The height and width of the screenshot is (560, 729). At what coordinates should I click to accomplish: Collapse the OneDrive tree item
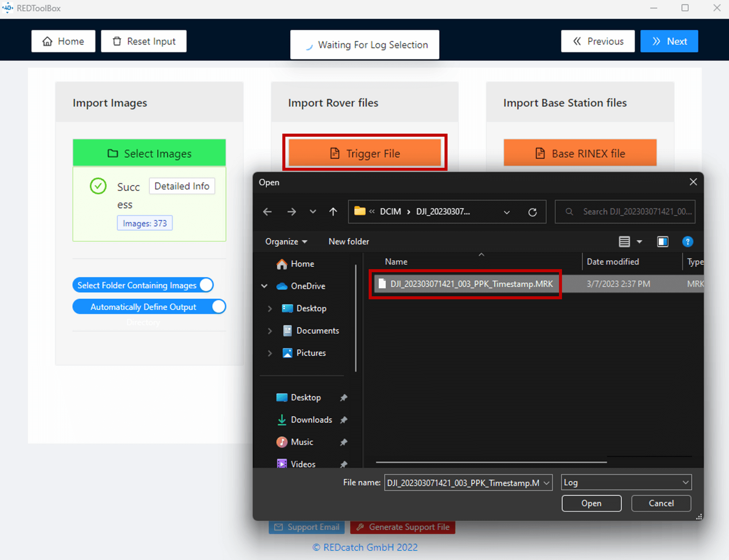[264, 286]
